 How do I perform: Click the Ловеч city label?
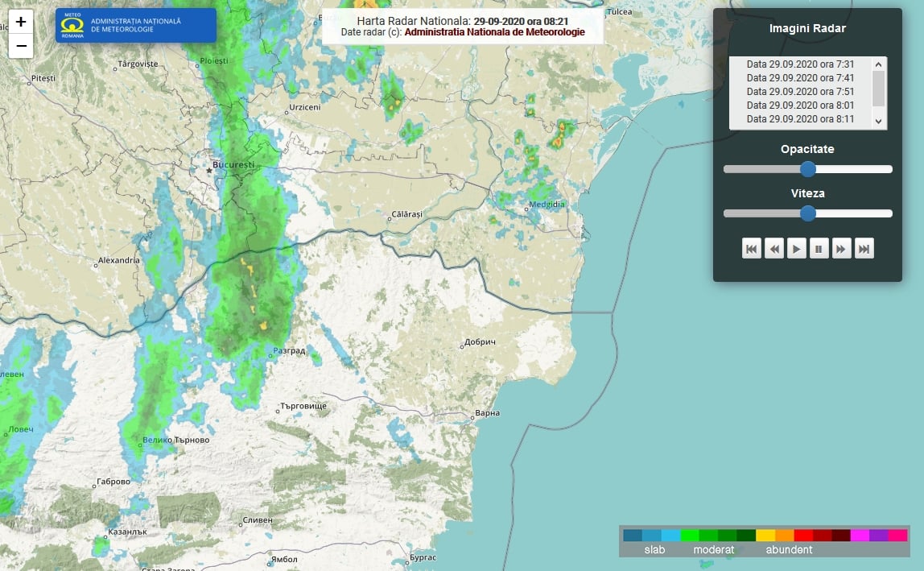pyautogui.click(x=21, y=429)
